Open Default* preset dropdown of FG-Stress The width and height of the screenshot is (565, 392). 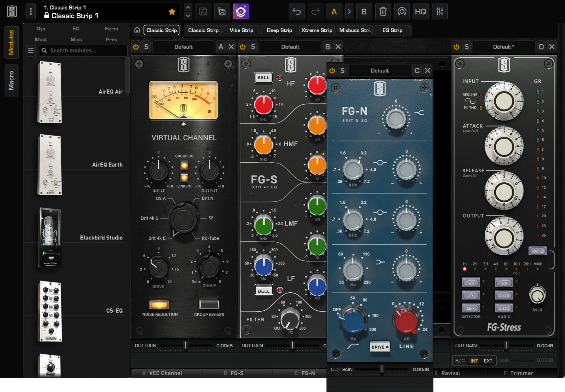point(504,47)
